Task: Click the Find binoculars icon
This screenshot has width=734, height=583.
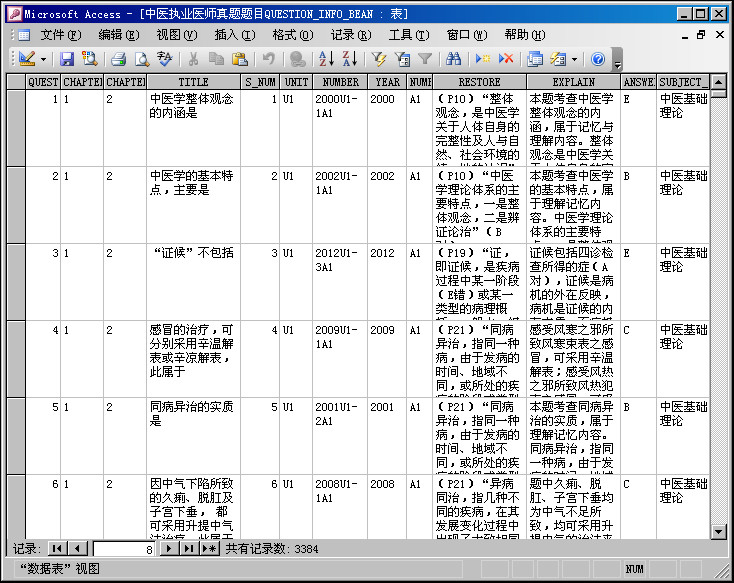Action: 453,59
